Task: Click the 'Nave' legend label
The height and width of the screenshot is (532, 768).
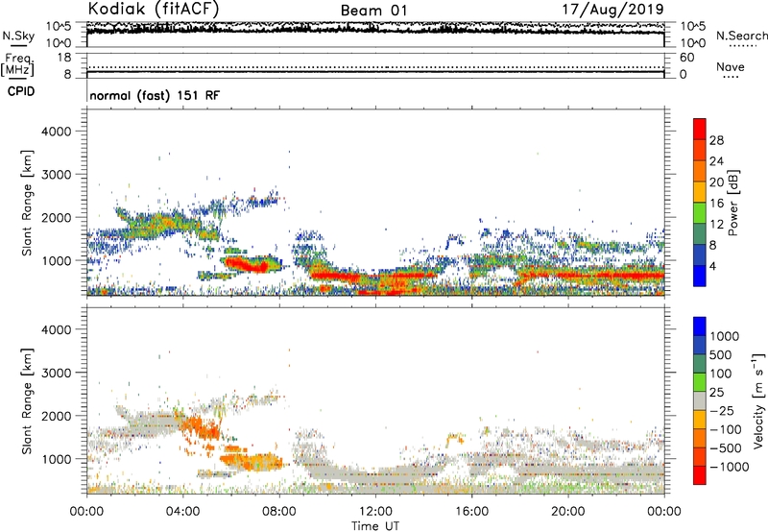Action: [x=731, y=66]
